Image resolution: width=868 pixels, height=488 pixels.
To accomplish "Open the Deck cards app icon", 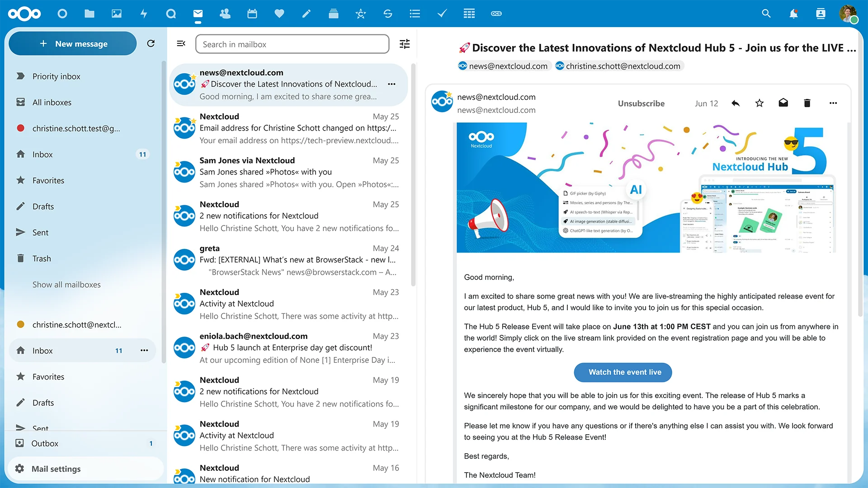I will (x=334, y=14).
